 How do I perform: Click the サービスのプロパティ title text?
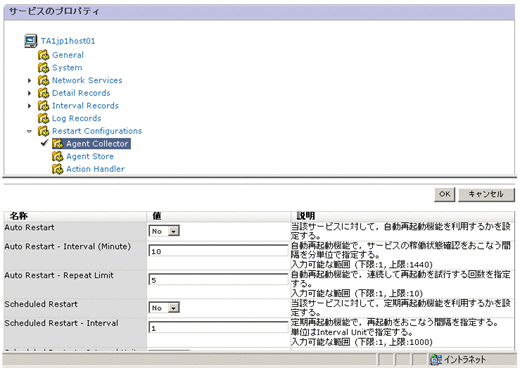click(x=54, y=12)
